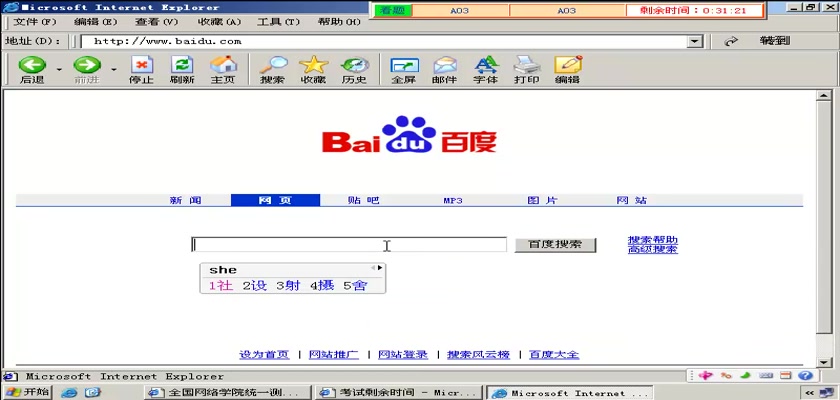
Task: Switch to the 网站 tab
Action: coord(632,200)
